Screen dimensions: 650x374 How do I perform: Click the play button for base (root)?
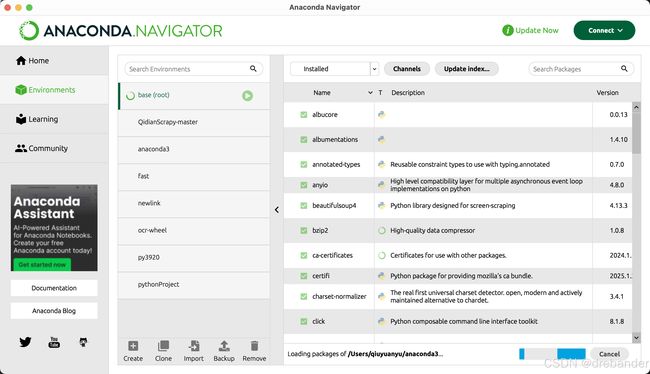point(247,96)
